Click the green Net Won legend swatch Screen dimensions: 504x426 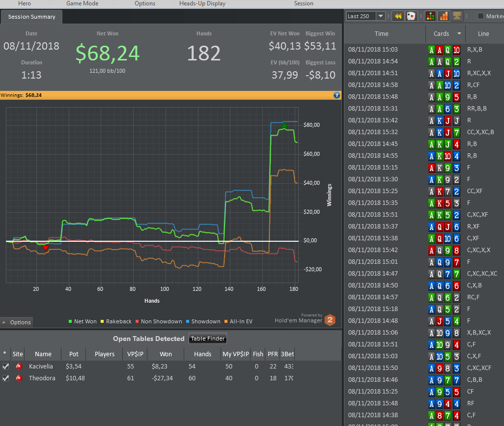[x=70, y=321]
